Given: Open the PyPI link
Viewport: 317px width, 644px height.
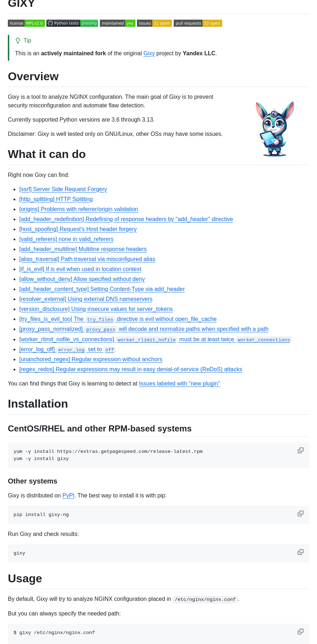Looking at the screenshot, I should (68, 495).
